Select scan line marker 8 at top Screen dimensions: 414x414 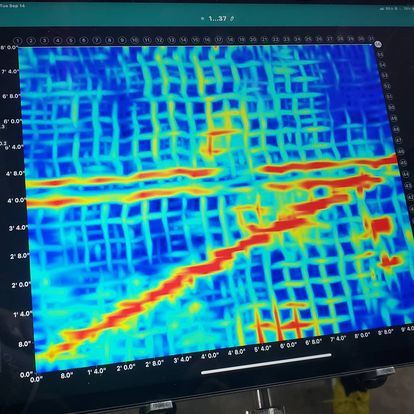point(109,40)
